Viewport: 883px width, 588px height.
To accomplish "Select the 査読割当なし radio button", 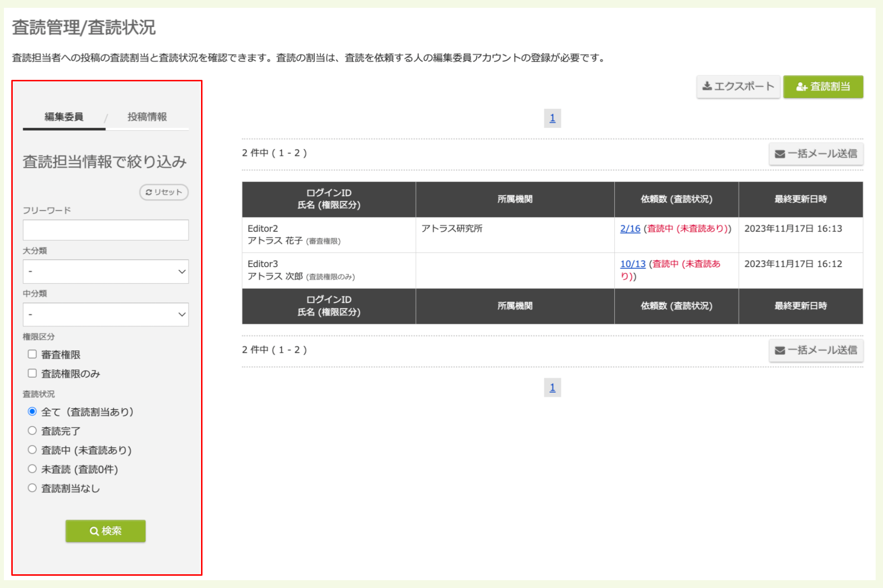I will coord(32,487).
